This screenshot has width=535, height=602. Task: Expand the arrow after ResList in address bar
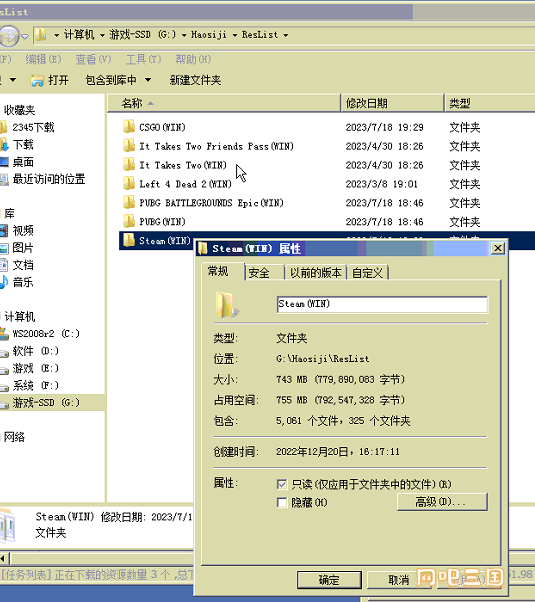tap(286, 35)
